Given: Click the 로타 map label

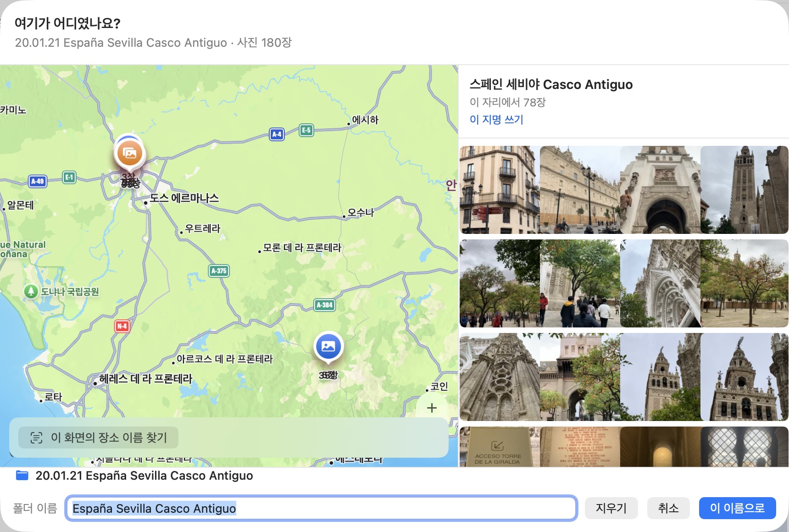Looking at the screenshot, I should click(53, 397).
